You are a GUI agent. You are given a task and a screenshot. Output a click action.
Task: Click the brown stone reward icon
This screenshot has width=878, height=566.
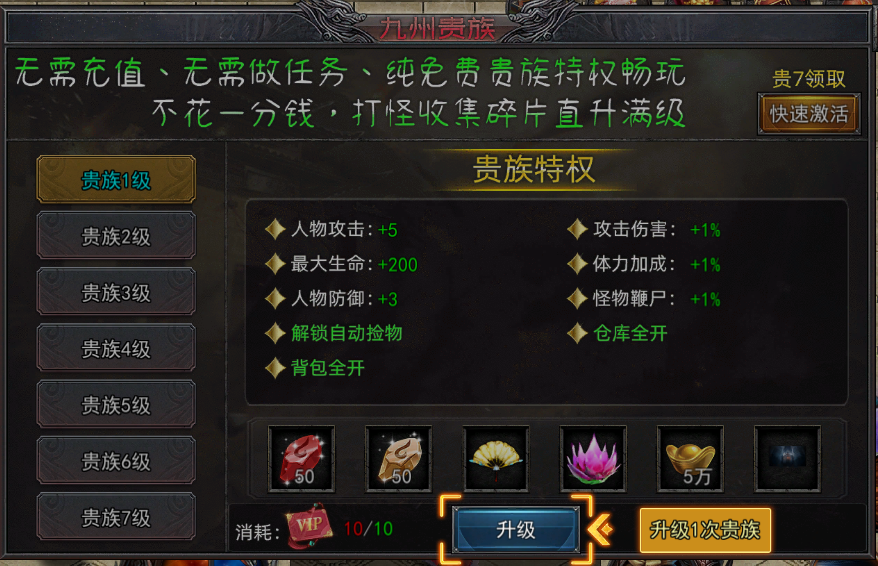point(398,459)
